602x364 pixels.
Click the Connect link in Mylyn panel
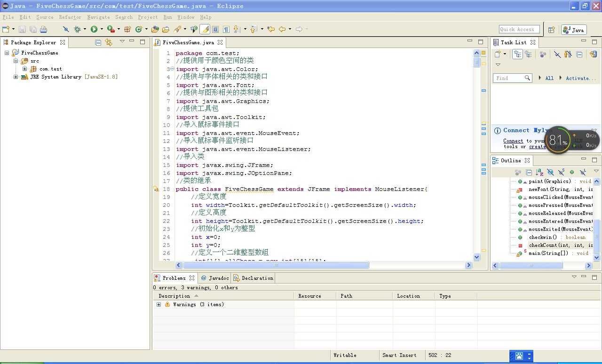coord(513,141)
